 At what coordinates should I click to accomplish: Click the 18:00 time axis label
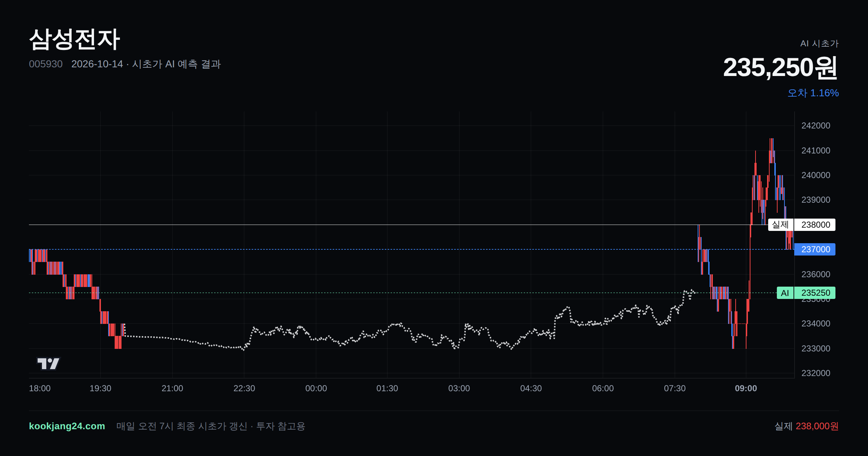pos(40,388)
